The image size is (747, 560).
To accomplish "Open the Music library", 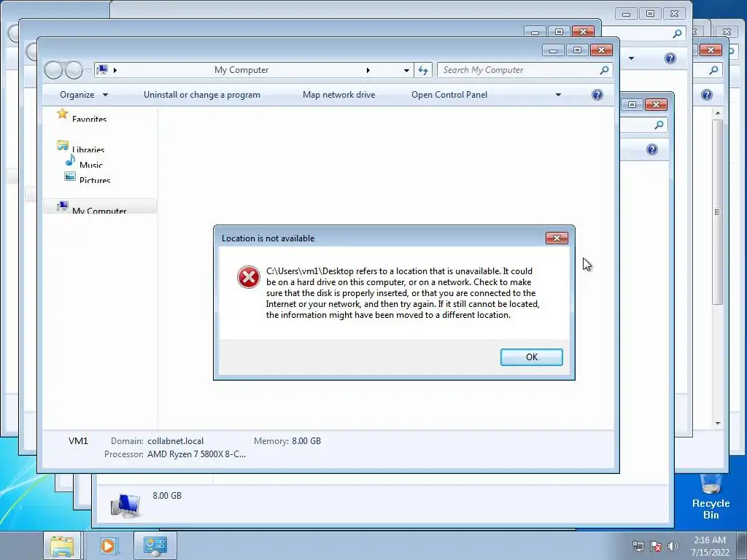I will click(x=90, y=165).
